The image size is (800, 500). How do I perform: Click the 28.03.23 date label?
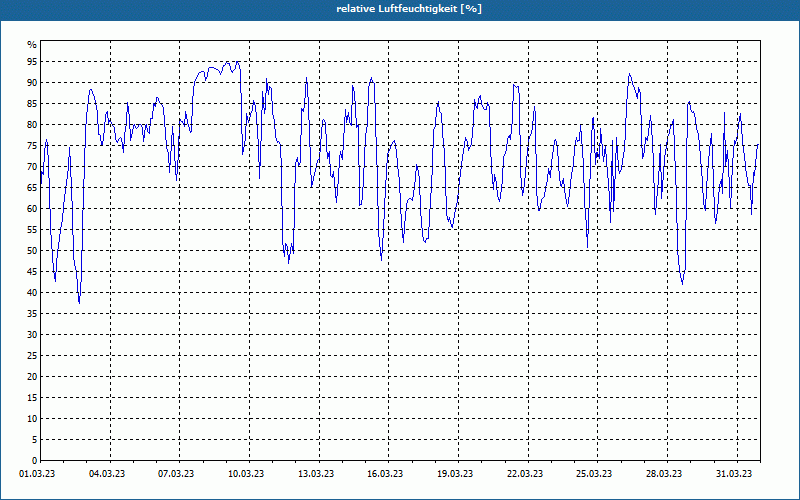[664, 474]
